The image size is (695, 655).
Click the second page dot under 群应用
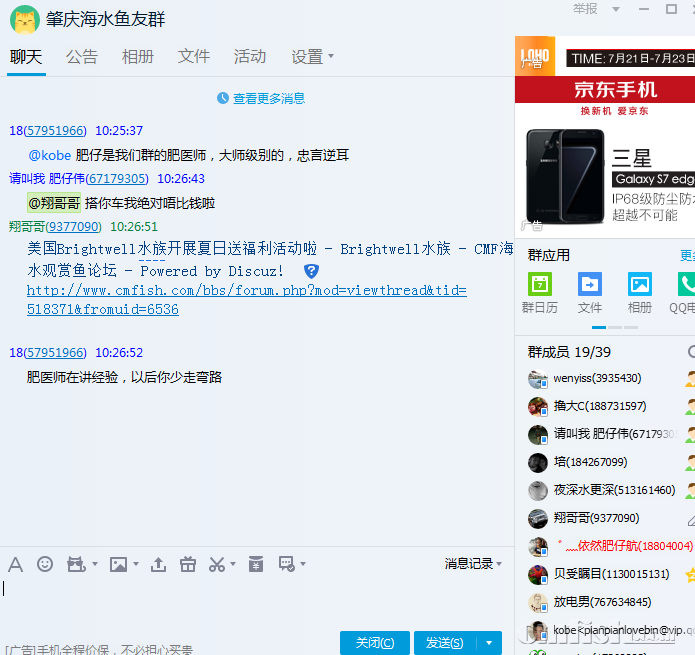point(615,328)
